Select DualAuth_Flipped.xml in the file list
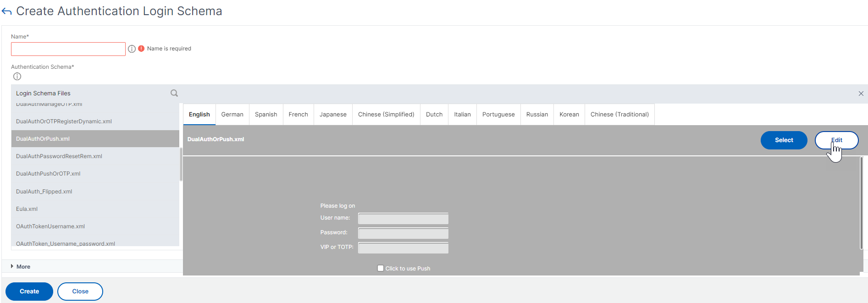The image size is (868, 303). [95, 192]
